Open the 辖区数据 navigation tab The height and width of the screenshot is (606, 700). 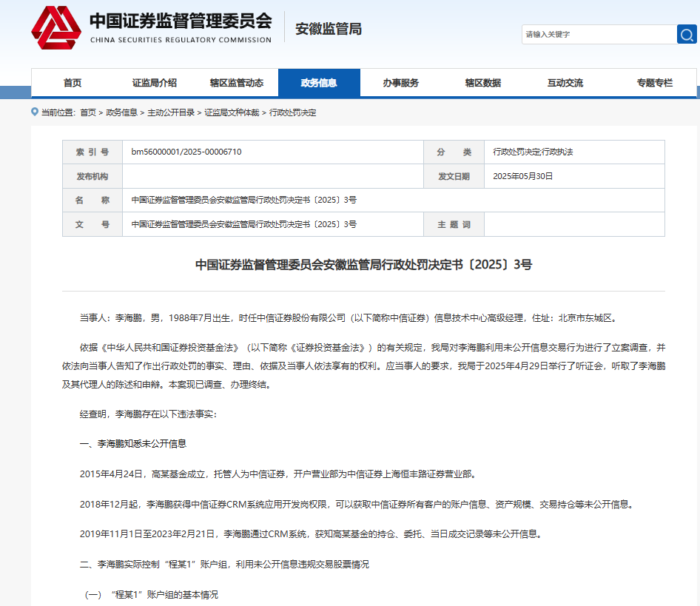[483, 83]
